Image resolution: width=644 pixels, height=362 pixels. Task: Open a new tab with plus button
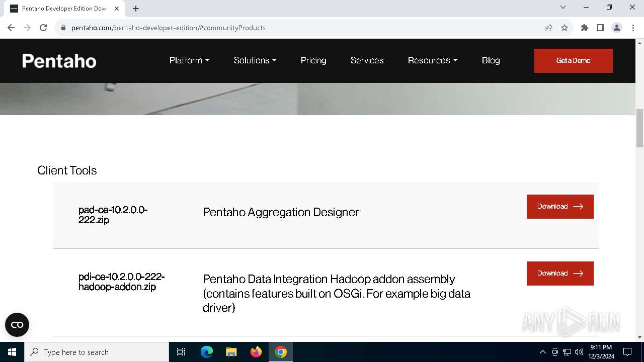point(136,9)
